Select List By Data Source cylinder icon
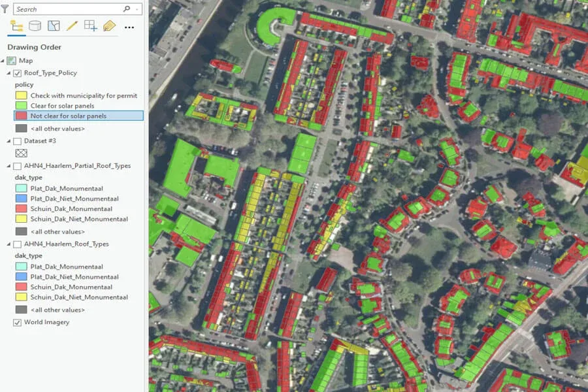588x392 pixels. (35, 26)
